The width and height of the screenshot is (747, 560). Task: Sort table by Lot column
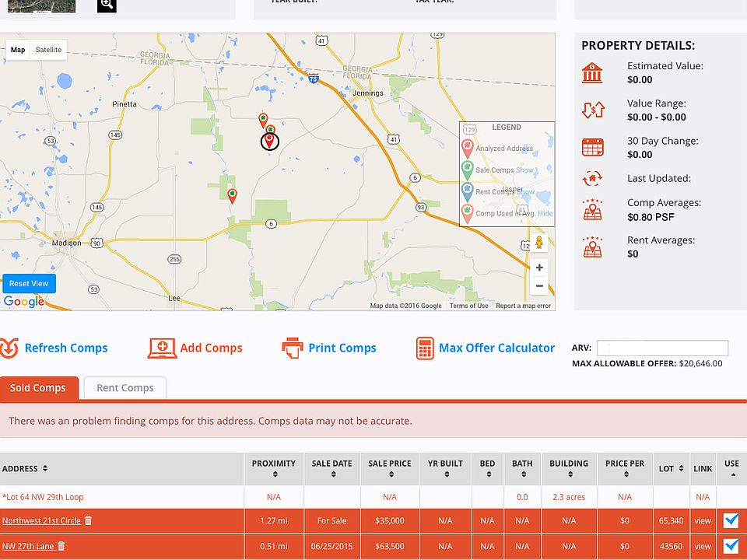click(672, 468)
